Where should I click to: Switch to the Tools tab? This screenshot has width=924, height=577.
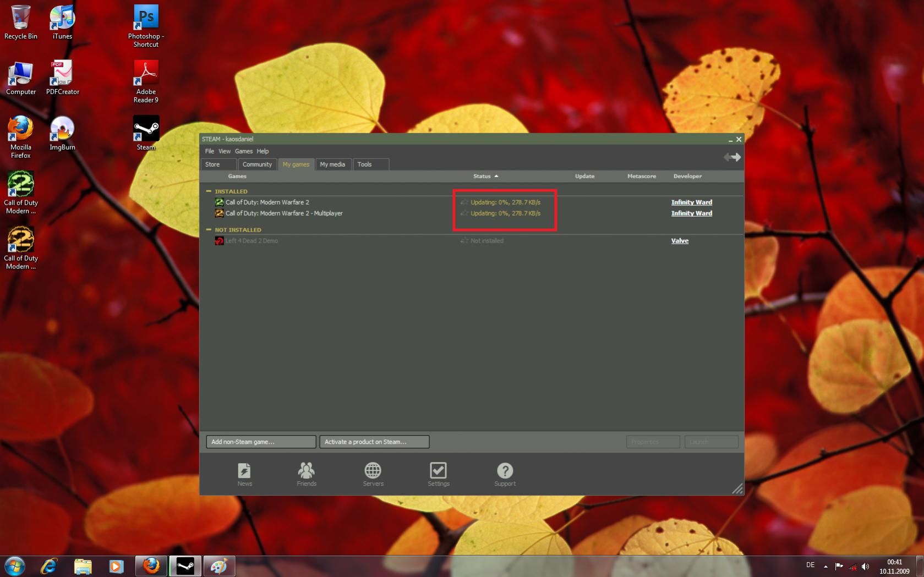[x=371, y=164]
